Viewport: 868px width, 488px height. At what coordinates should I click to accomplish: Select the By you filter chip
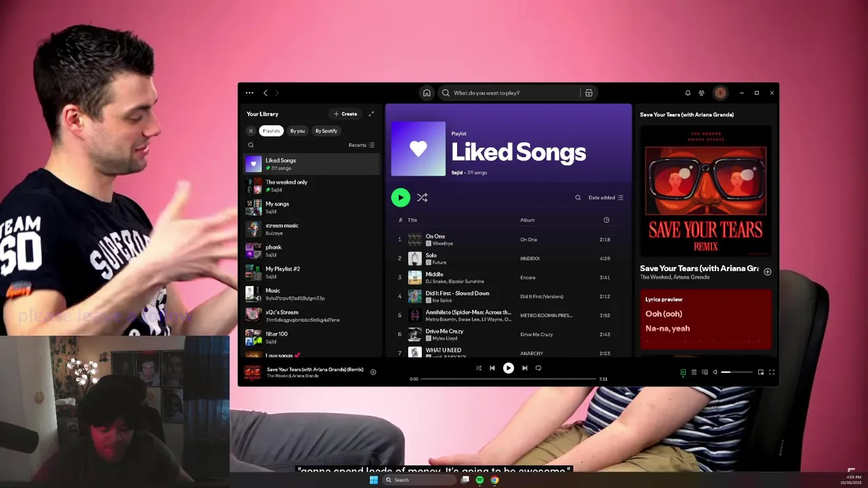tap(298, 131)
